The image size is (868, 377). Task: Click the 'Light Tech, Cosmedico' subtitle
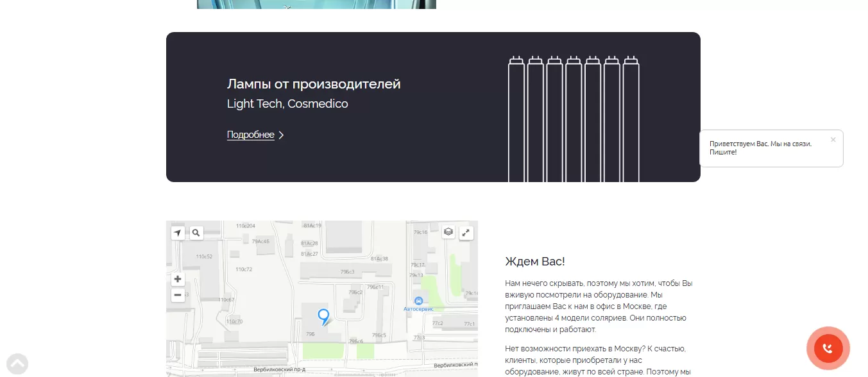[x=287, y=104]
